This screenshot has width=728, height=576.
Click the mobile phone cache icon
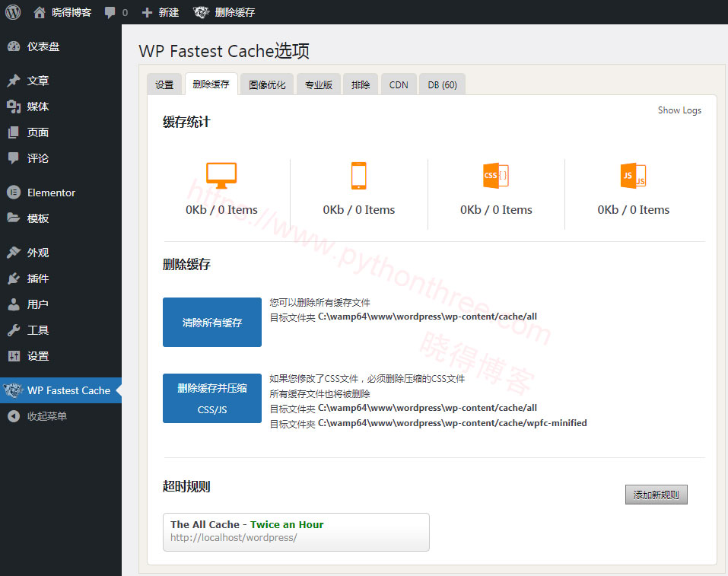[x=359, y=176]
